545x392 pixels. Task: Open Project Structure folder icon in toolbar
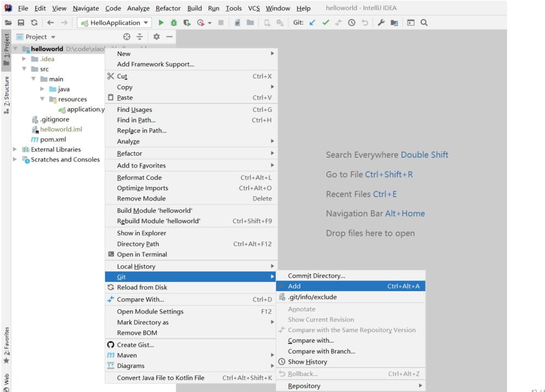[x=394, y=22]
